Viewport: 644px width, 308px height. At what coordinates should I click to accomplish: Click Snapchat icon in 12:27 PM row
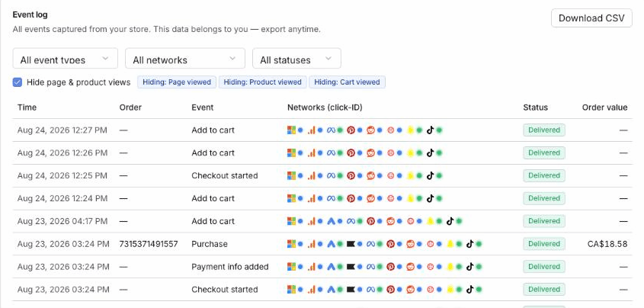point(410,130)
